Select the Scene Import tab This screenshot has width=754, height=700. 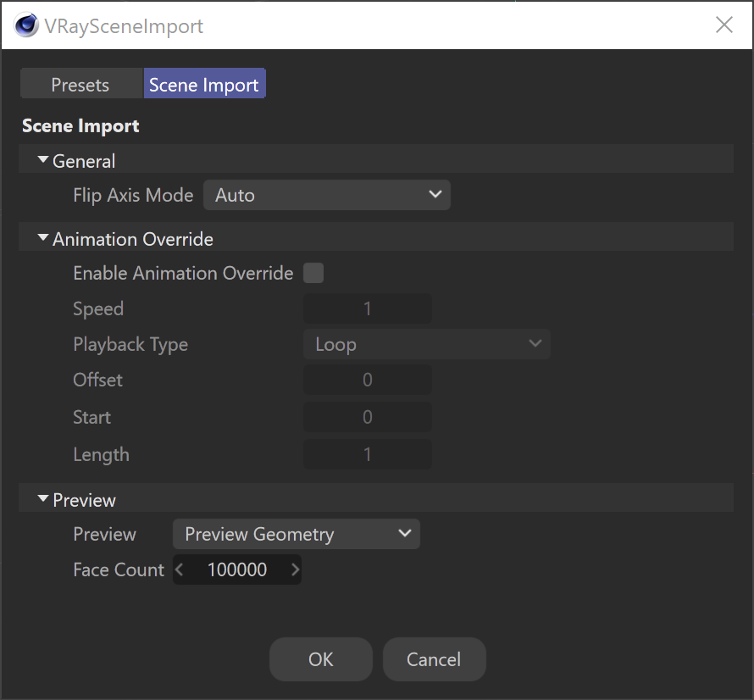(x=204, y=84)
